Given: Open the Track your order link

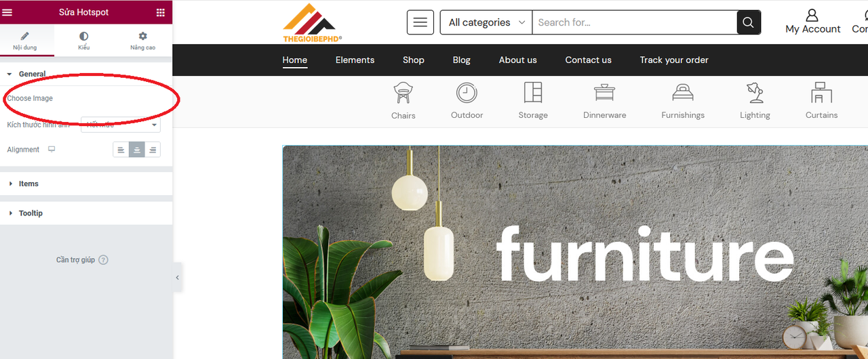Looking at the screenshot, I should pos(674,60).
